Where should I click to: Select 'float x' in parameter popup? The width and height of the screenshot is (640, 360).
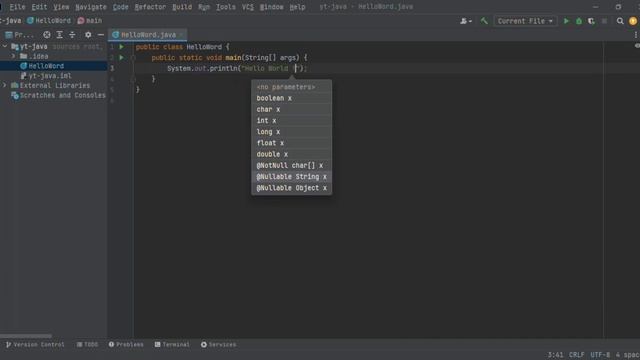[x=291, y=143]
